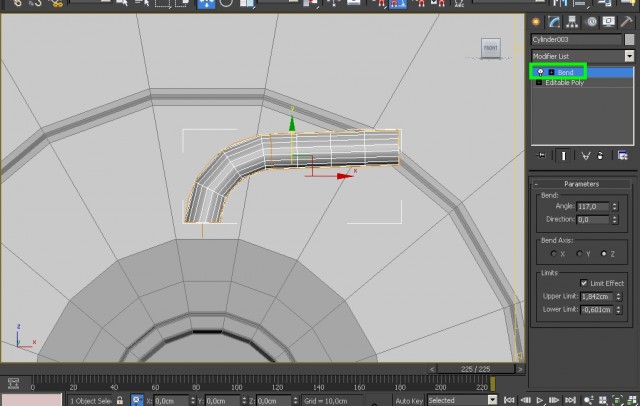Toggle the Selection Lock padlock icon

[x=120, y=400]
